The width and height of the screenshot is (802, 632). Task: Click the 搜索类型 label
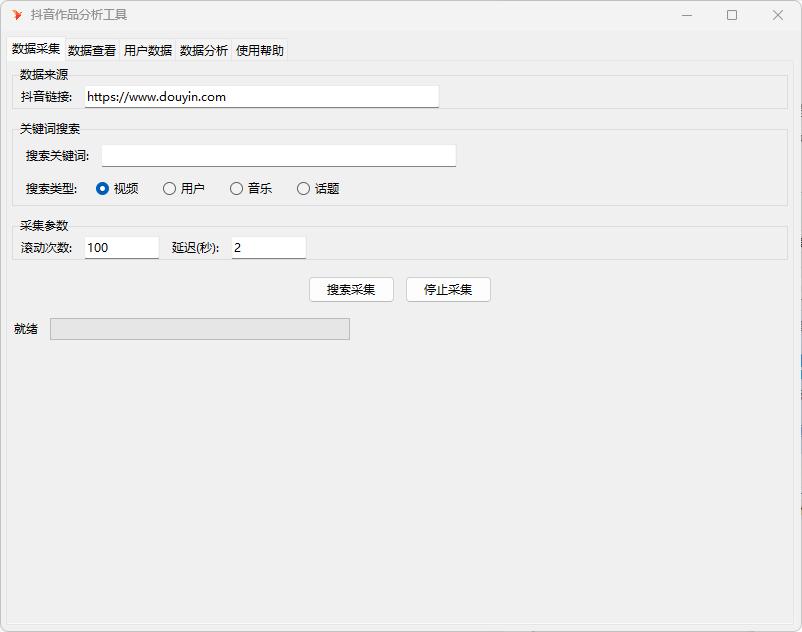point(51,189)
